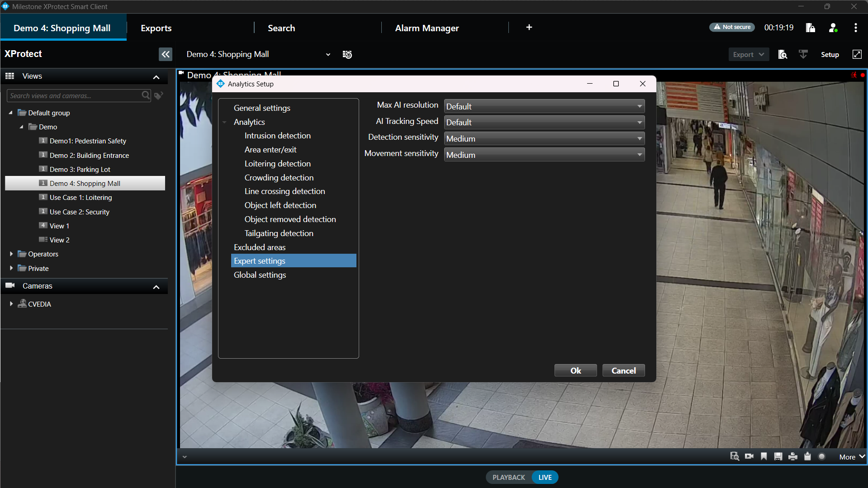The height and width of the screenshot is (488, 868).
Task: Select Intrusion detection in analytics list
Action: click(278, 136)
